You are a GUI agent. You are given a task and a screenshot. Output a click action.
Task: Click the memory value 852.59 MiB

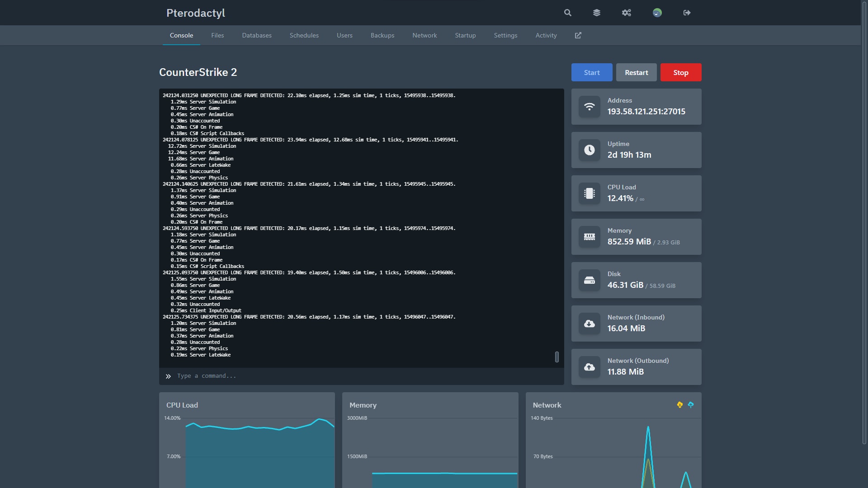click(629, 242)
